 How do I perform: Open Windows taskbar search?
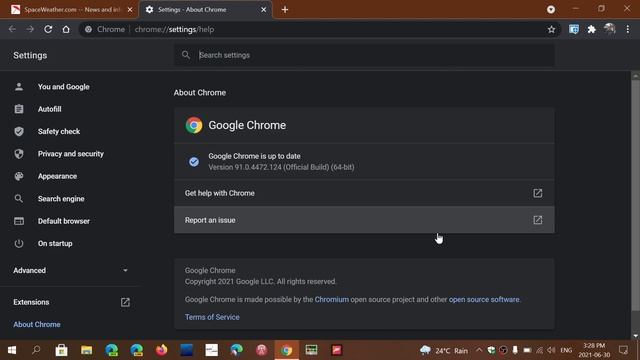(36, 350)
